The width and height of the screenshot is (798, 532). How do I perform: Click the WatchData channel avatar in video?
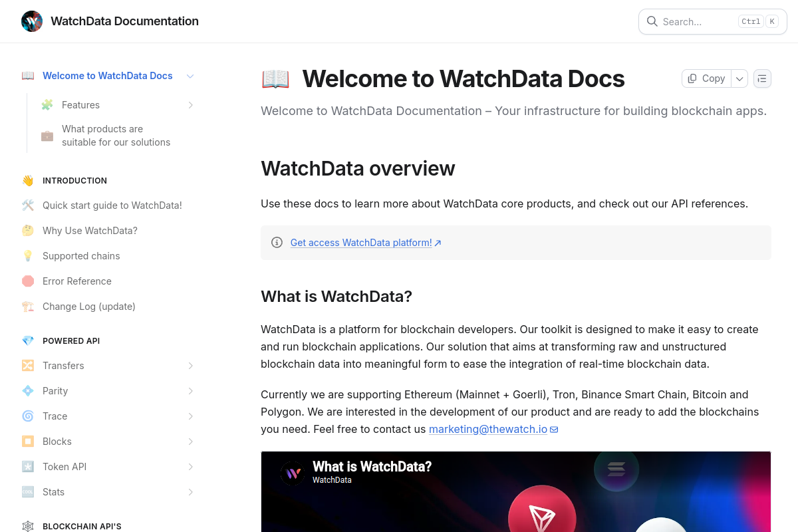coord(293,473)
